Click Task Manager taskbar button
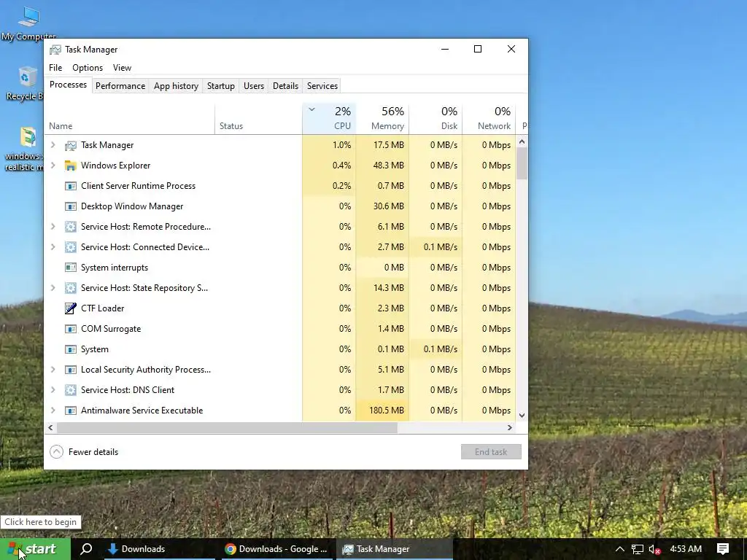Viewport: 747px width, 560px height. (394, 549)
